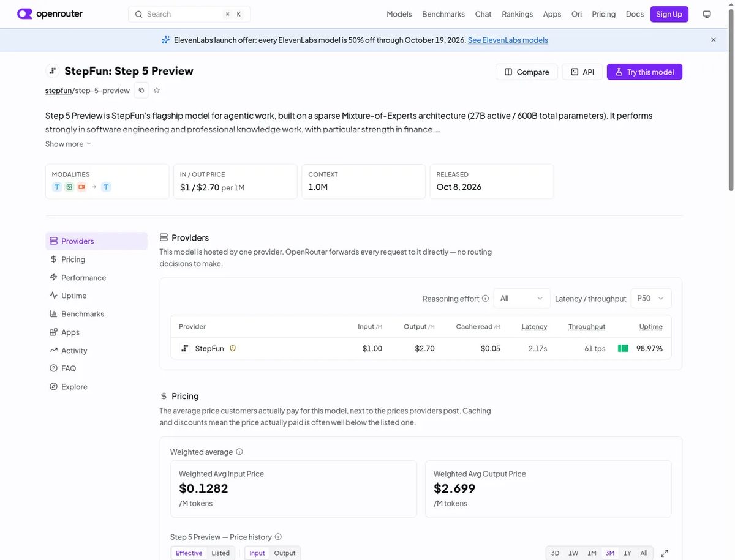Sort providers by Latency column
The image size is (735, 560).
pos(534,327)
